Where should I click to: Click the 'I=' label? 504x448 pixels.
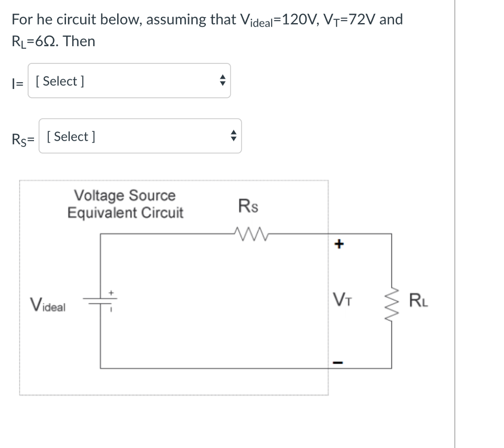tap(18, 84)
